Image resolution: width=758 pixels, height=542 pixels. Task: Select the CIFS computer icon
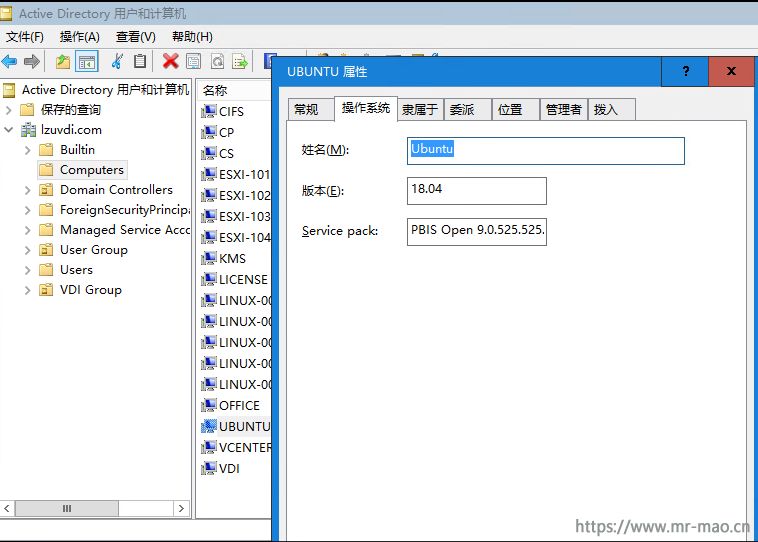(x=208, y=111)
